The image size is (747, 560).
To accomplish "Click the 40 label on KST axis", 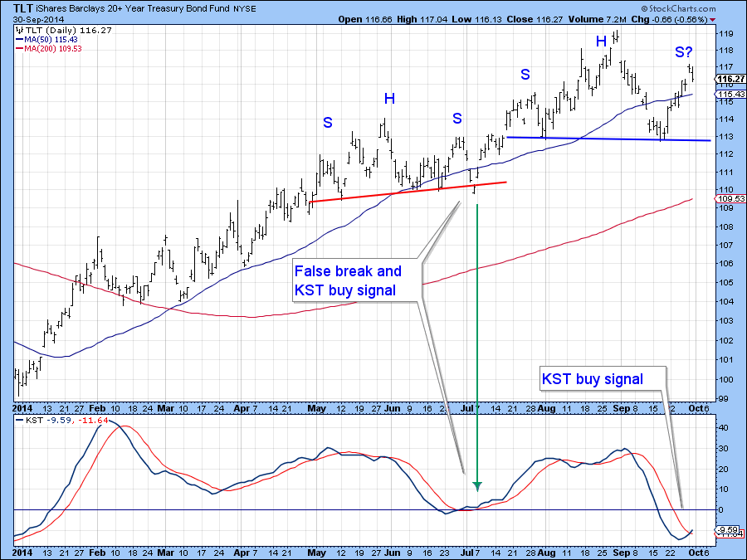I will [x=723, y=427].
